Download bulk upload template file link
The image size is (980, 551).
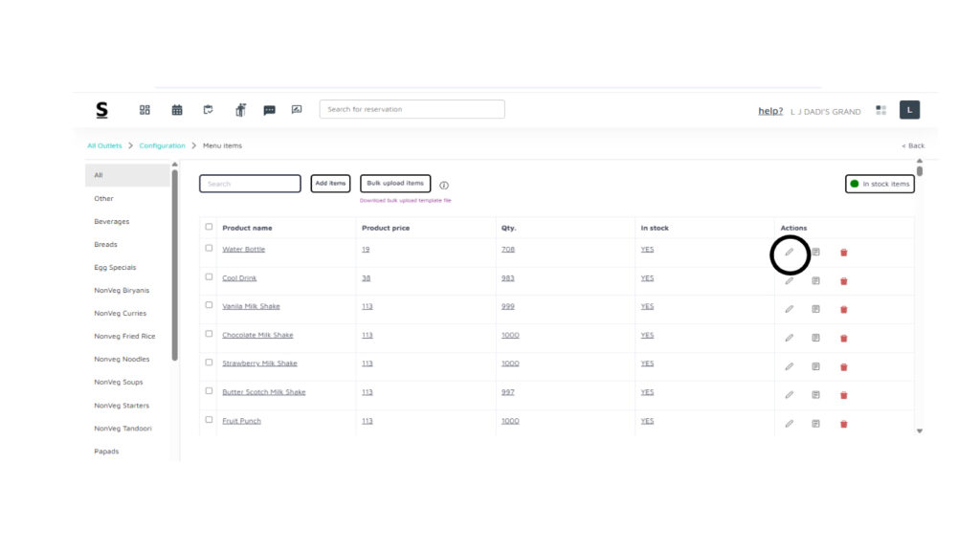(x=405, y=201)
